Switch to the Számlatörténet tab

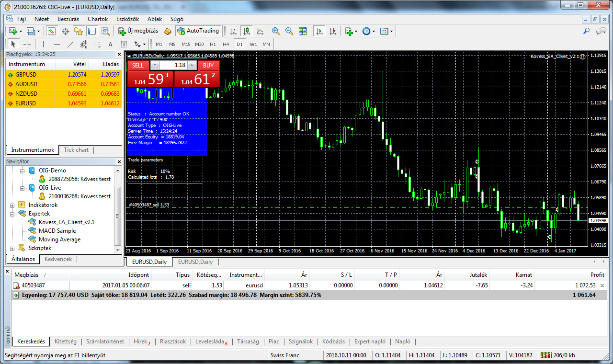(x=105, y=341)
